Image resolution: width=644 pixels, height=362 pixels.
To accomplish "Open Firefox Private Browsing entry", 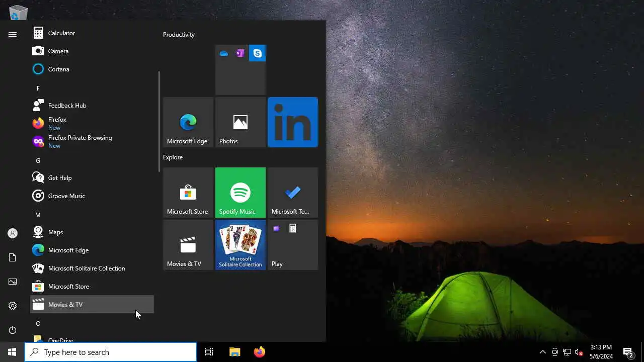I will tap(92, 142).
